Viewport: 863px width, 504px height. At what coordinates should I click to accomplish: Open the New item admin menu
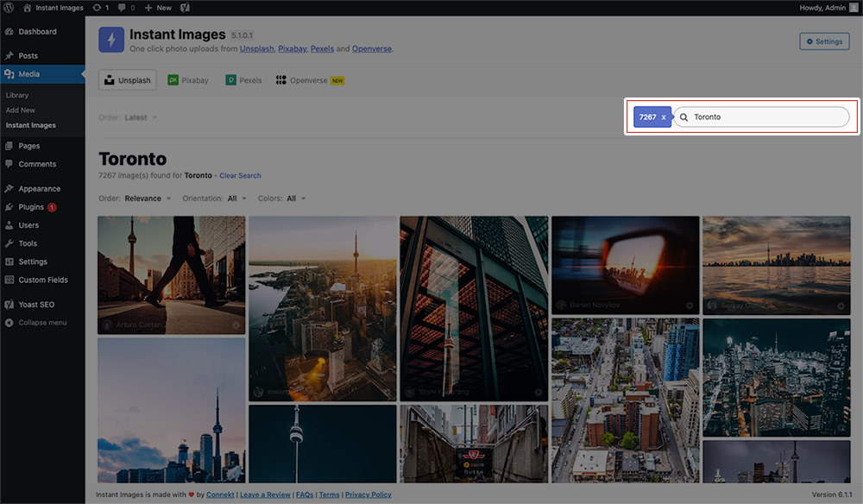click(x=157, y=7)
